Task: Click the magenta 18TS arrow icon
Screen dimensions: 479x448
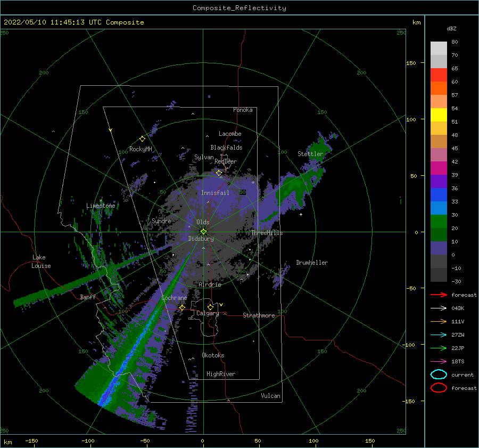Action: 439,361
